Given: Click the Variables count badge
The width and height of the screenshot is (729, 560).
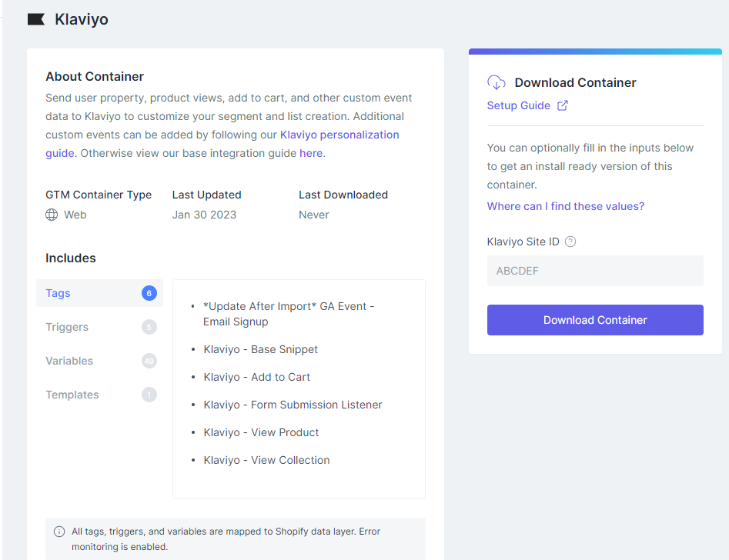Looking at the screenshot, I should [149, 361].
